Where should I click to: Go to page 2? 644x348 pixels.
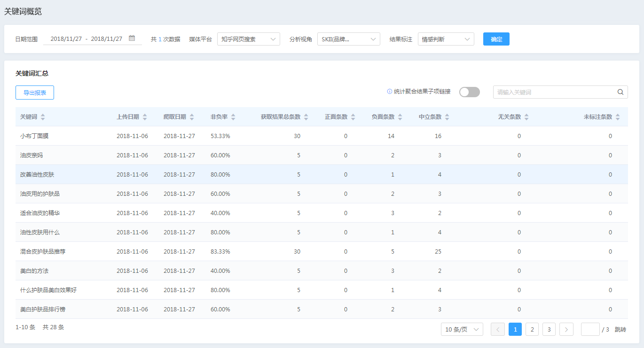[532, 329]
